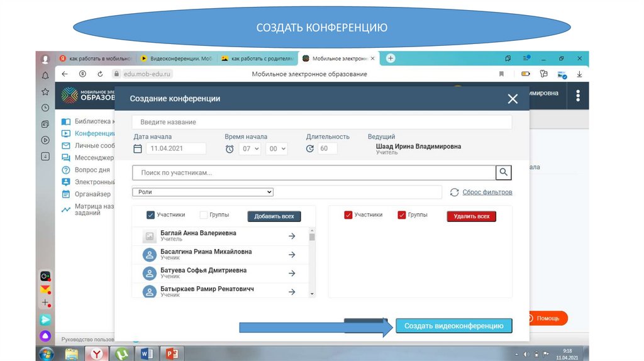Open the start minutes dropdown showing 00
The height and width of the screenshot is (361, 644).
pyautogui.click(x=276, y=149)
